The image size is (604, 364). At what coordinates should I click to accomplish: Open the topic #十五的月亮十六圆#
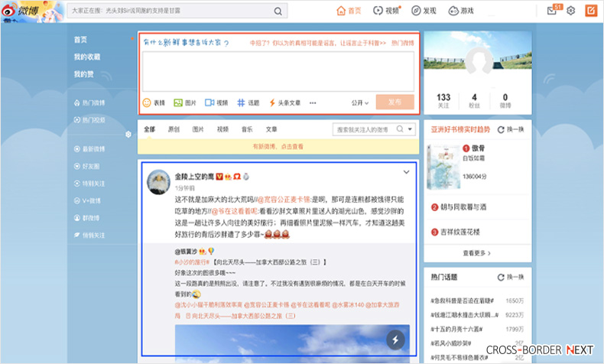click(457, 330)
